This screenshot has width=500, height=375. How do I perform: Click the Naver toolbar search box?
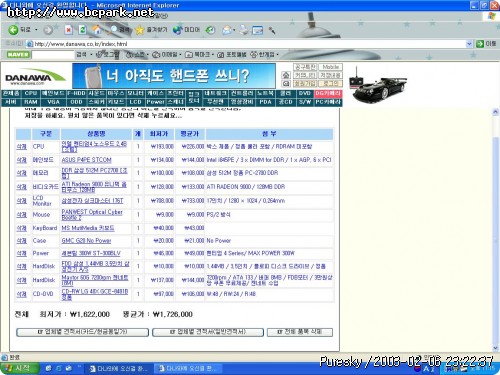click(x=53, y=54)
